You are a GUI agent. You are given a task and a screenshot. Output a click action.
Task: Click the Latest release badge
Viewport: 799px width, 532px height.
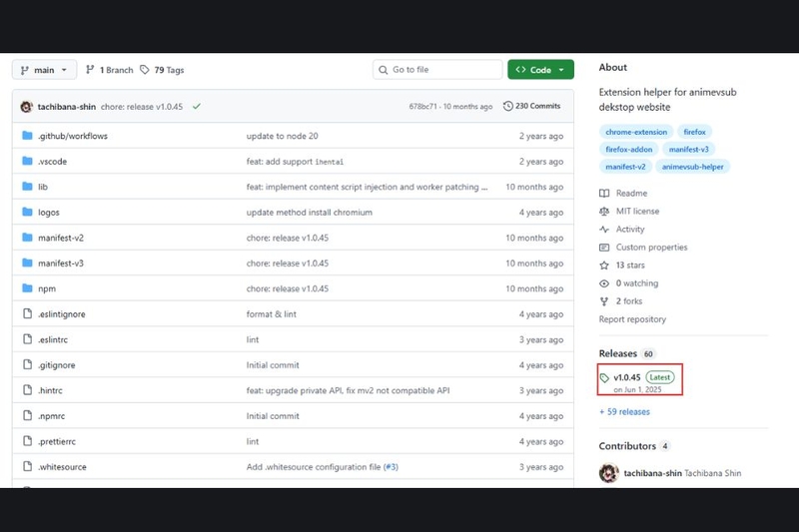[x=660, y=377]
